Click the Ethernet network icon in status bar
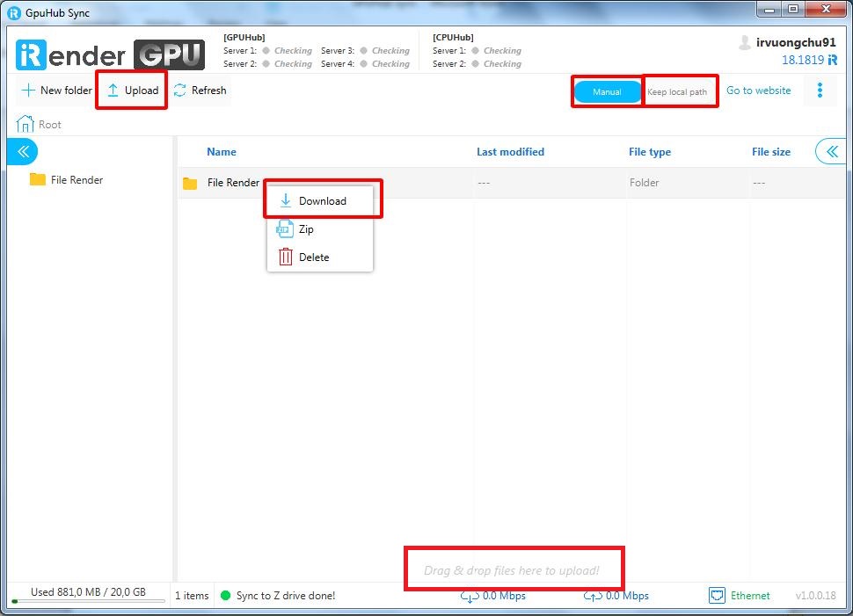This screenshot has height=616, width=853. (x=717, y=596)
